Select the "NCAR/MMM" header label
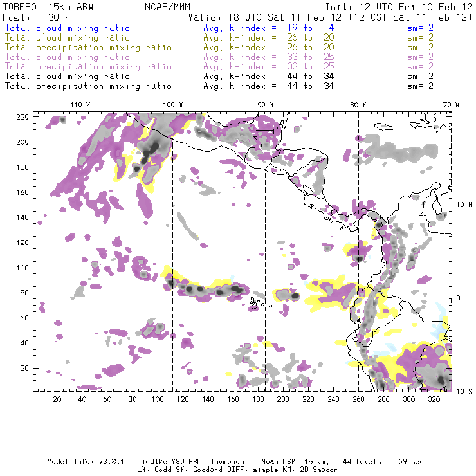This screenshot has height=476, width=476. click(x=168, y=7)
